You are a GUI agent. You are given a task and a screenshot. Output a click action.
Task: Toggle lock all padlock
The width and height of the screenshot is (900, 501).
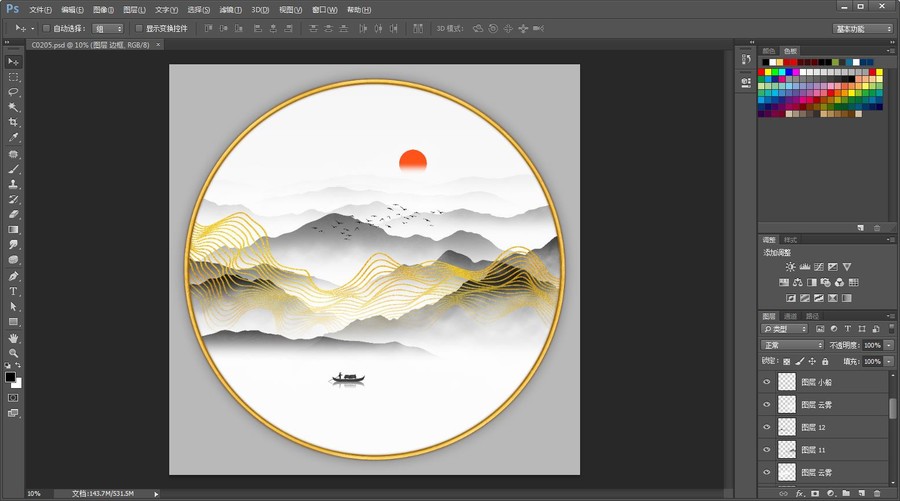[825, 362]
